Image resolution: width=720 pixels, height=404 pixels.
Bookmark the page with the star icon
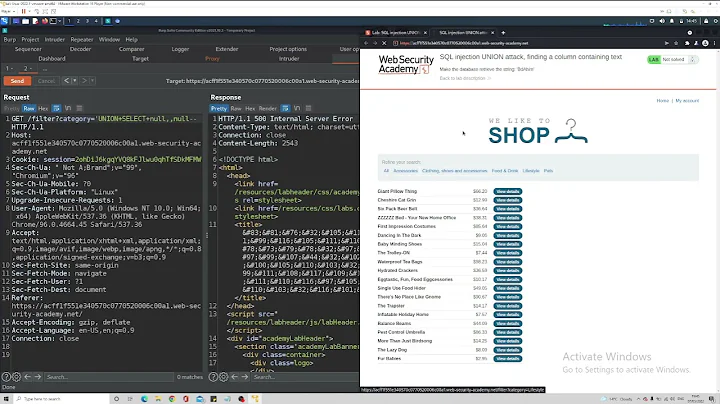[676, 43]
